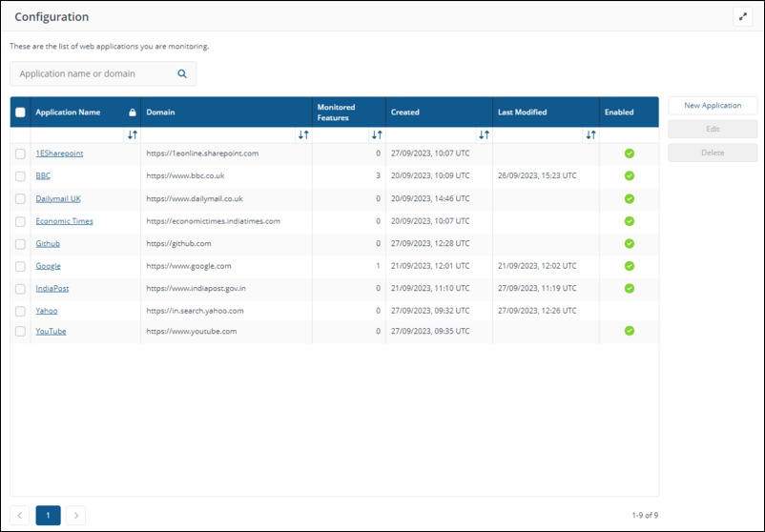
Task: Open the IndiaPost application link
Action: click(x=52, y=288)
